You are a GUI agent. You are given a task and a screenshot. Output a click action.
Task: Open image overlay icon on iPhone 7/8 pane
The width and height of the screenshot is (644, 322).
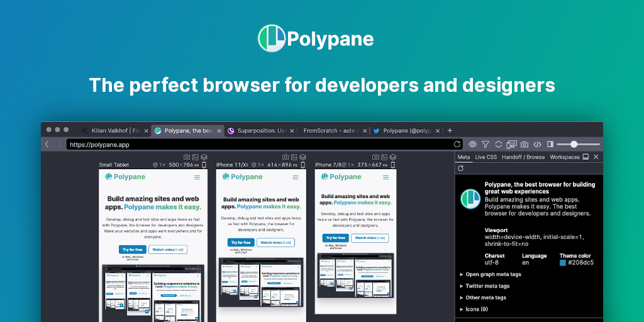tap(384, 157)
